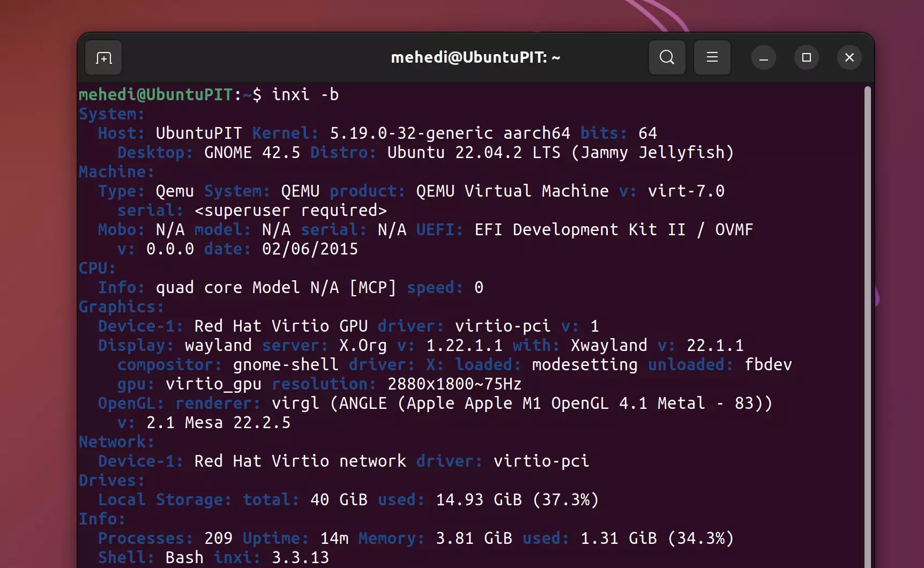
Task: Click version value 'virt-7.0'
Action: (686, 191)
